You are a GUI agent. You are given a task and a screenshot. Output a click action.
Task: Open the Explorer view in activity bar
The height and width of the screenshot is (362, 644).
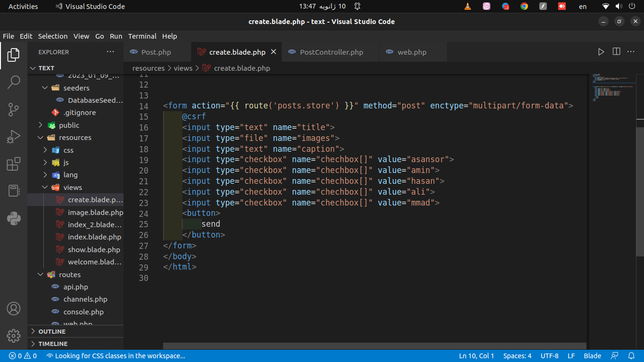[13, 55]
